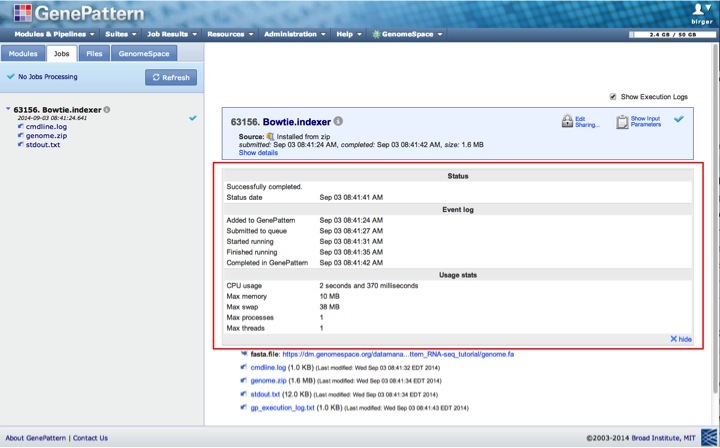Click the Broad Institute, MIT link
The width and height of the screenshot is (720, 448).
(664, 438)
